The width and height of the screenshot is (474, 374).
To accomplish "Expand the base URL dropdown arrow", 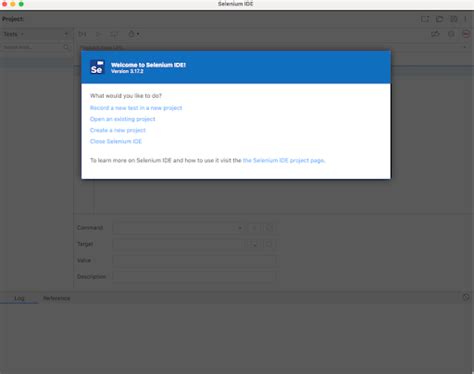I will [x=465, y=48].
